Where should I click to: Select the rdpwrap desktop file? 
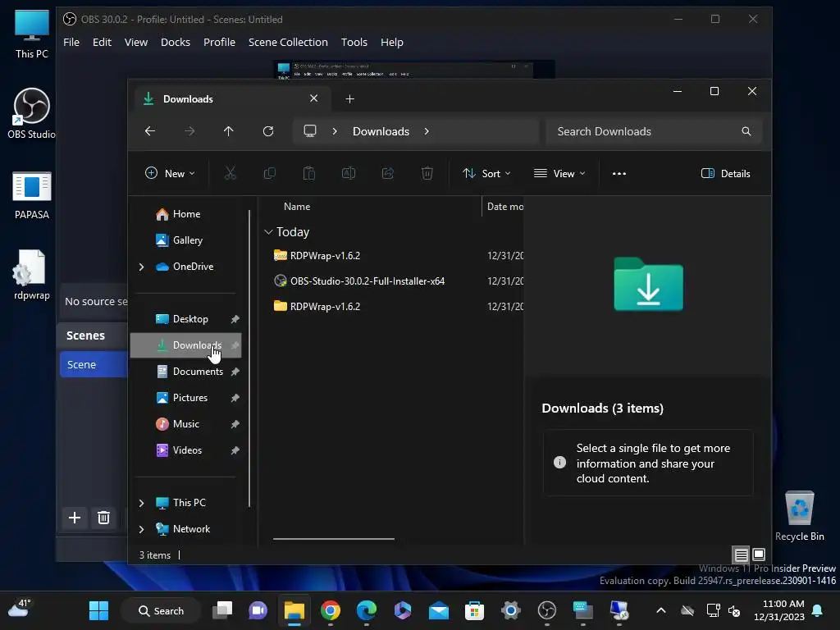31,276
